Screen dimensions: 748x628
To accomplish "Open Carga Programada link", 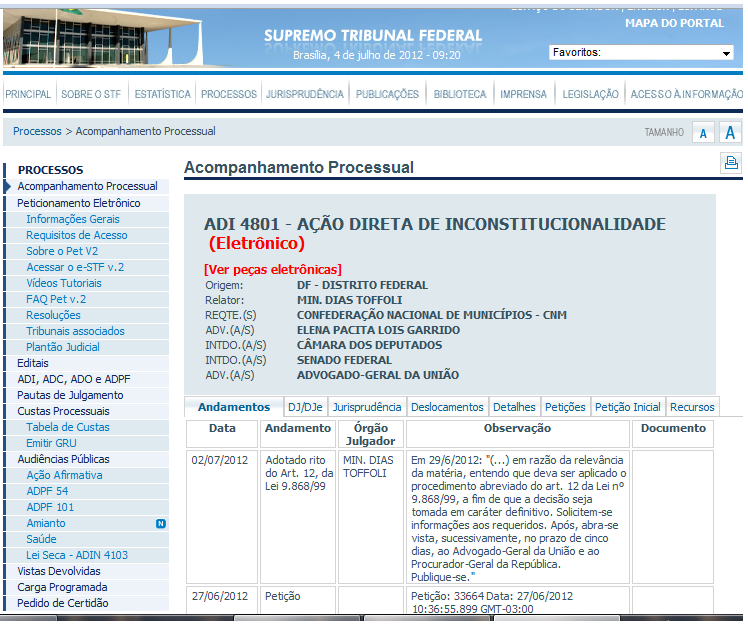I will point(62,587).
